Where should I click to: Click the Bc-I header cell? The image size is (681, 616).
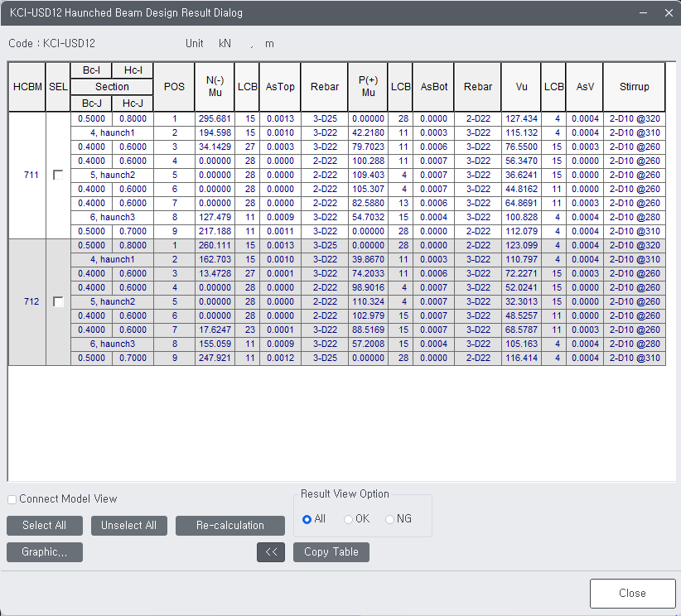91,70
